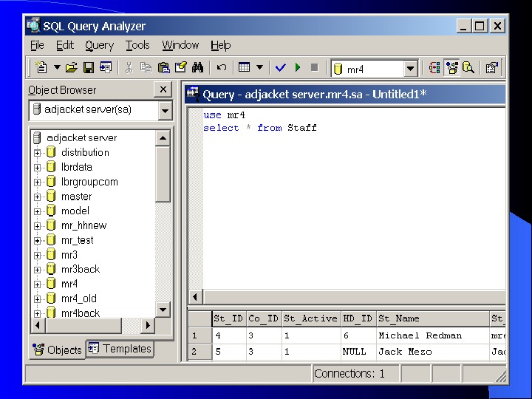
Task: Click the 'Michael Redman' result cell
Action: point(433,335)
